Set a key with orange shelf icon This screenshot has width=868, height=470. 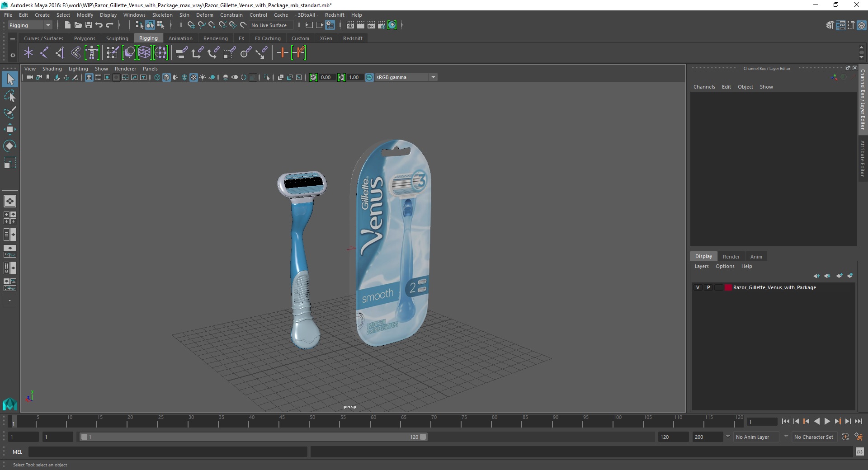tap(282, 53)
